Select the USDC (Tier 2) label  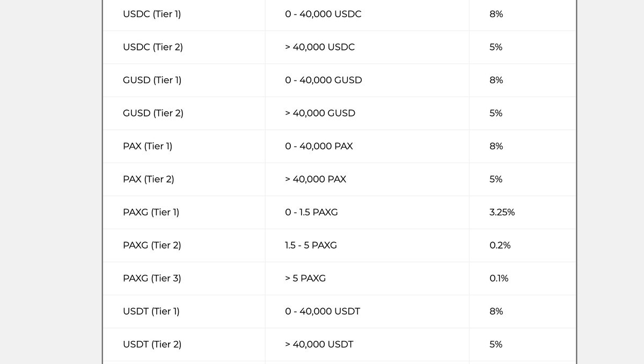(153, 47)
